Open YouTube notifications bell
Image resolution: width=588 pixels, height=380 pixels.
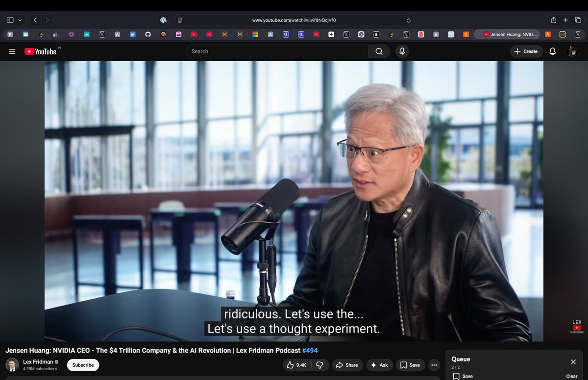(553, 51)
